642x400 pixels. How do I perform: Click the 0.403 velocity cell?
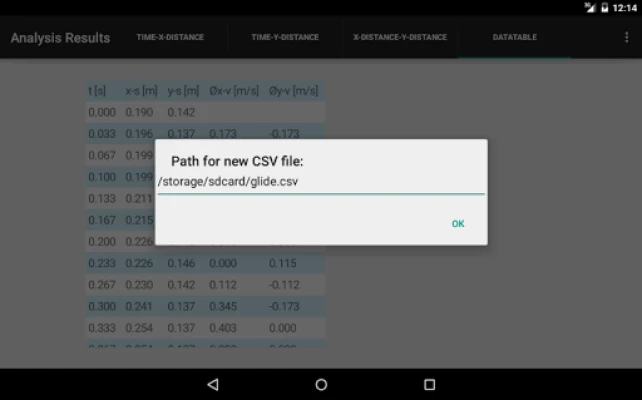[223, 328]
